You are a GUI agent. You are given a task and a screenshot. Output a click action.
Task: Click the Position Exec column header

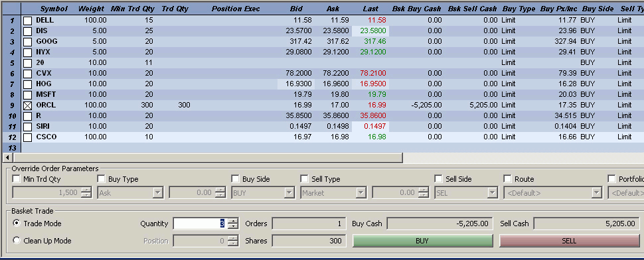[236, 9]
